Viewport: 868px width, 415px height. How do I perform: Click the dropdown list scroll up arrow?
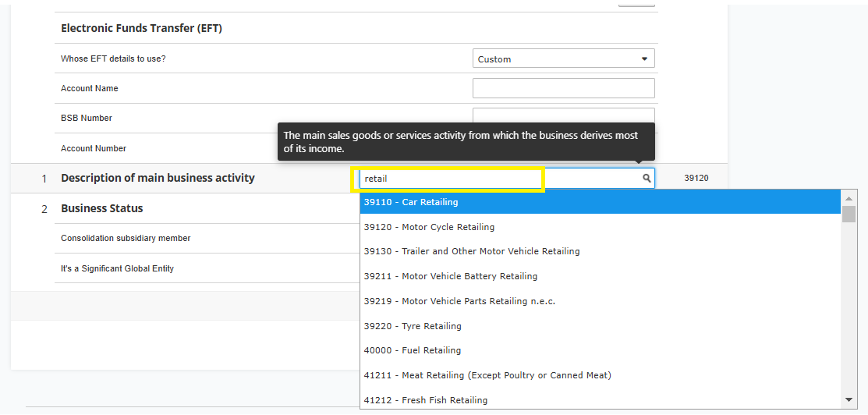(x=849, y=199)
